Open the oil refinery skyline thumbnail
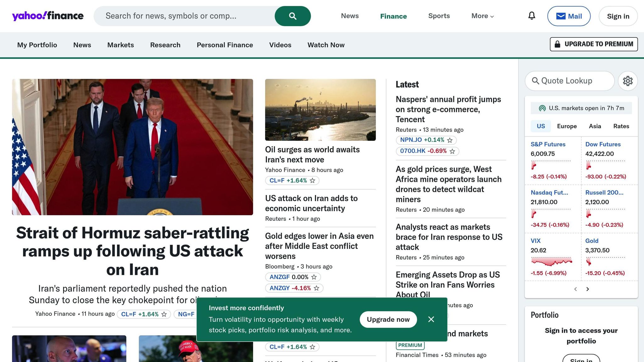 pos(320,110)
